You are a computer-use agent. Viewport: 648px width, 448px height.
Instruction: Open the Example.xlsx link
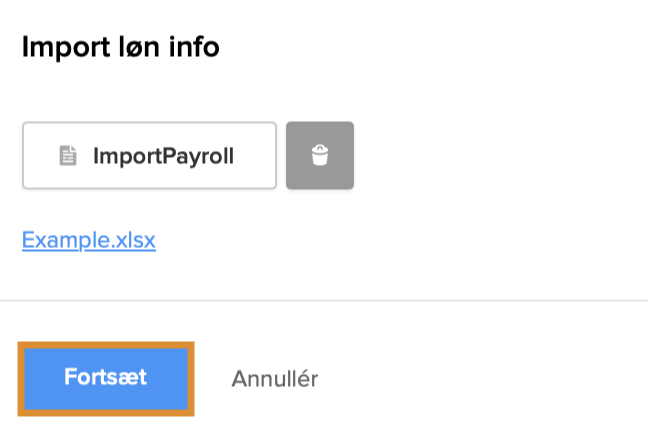89,240
